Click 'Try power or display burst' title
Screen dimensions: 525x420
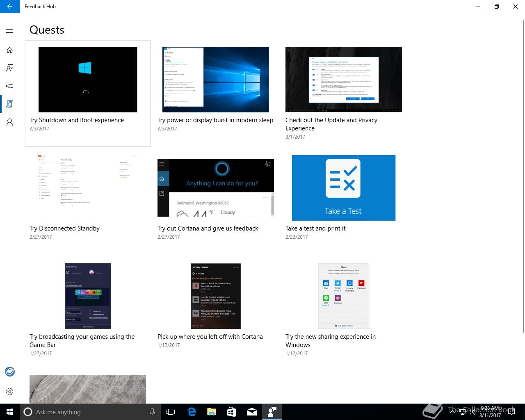coord(215,120)
